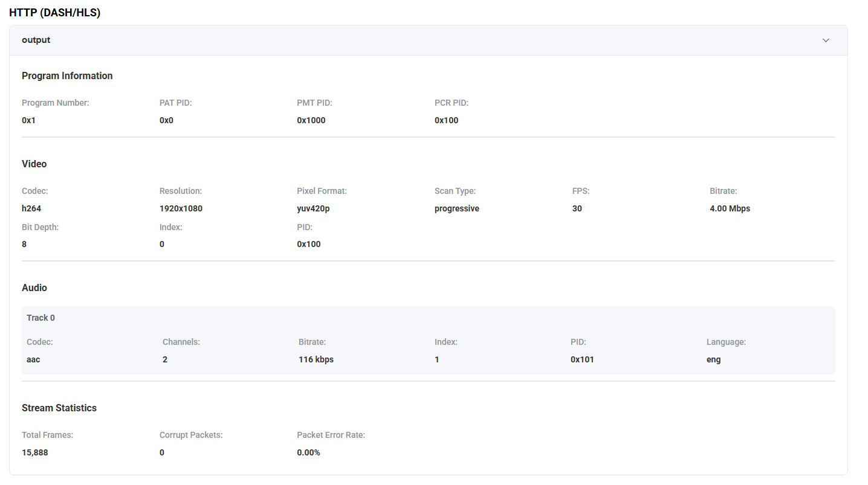Click the Track 0 audio label
This screenshot has width=868, height=485.
(x=40, y=318)
